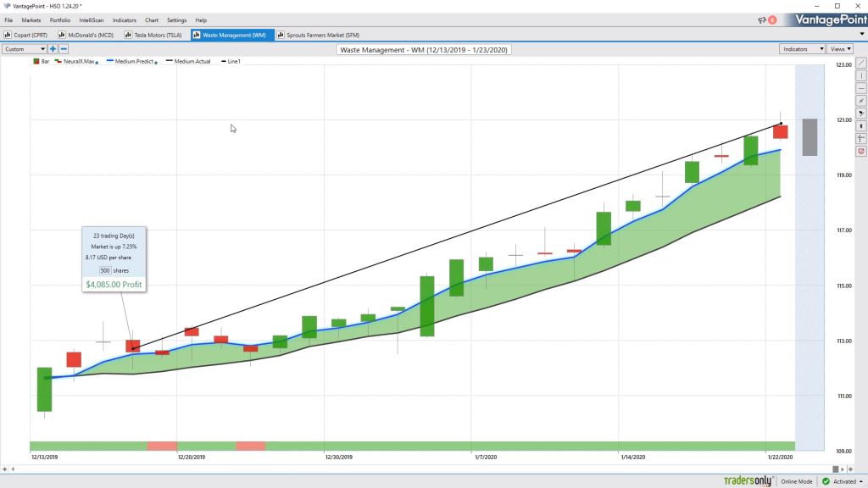The width and height of the screenshot is (868, 488).
Task: Expand the tab overflow arrow
Action: click(862, 34)
